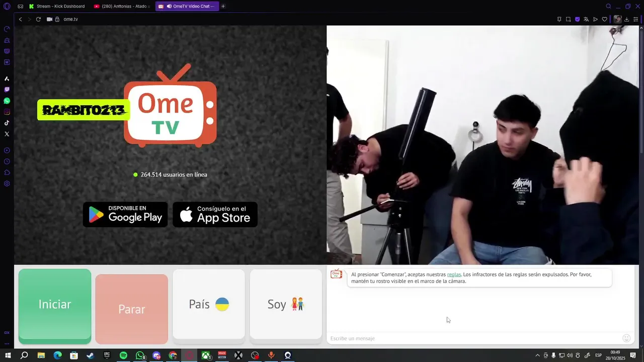Screen dimensions: 644x362
Task: Open Twitch in the Opera sidebar
Action: tap(7, 89)
